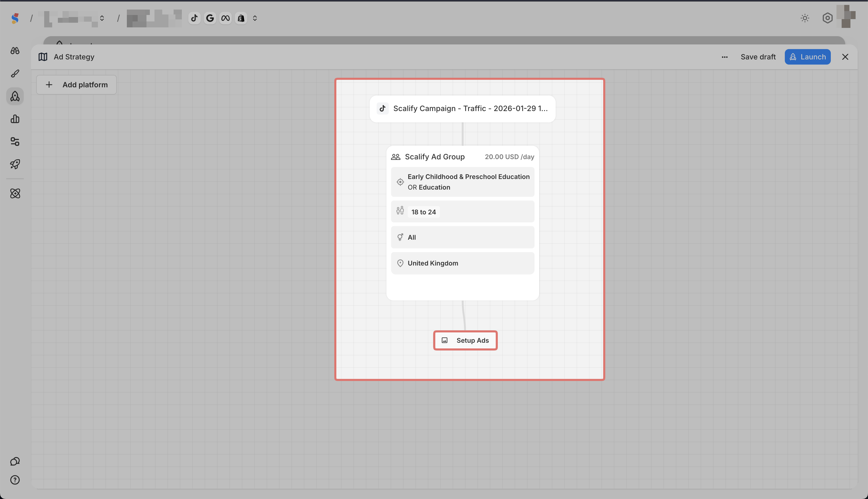Viewport: 868px width, 499px height.
Task: Click the binoculars icon in sidebar
Action: 15,51
